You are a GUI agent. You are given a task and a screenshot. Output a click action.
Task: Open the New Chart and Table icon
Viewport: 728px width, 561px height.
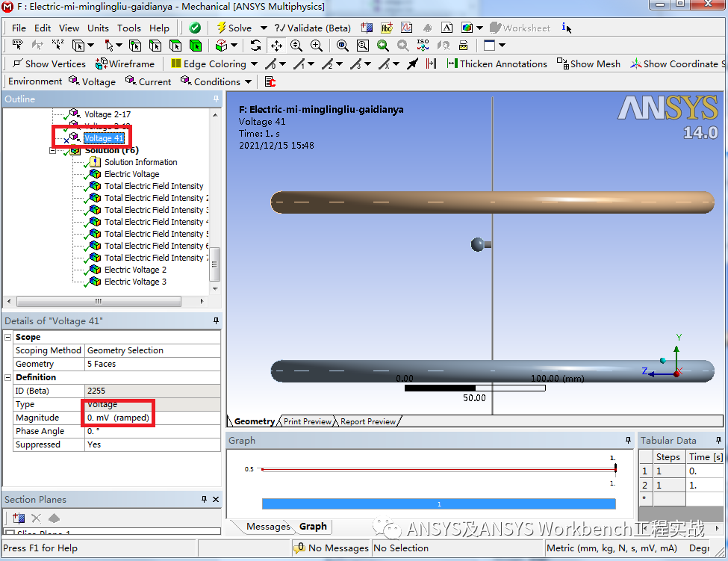click(407, 28)
